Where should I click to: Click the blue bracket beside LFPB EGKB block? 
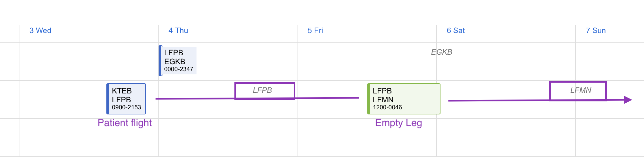click(160, 60)
